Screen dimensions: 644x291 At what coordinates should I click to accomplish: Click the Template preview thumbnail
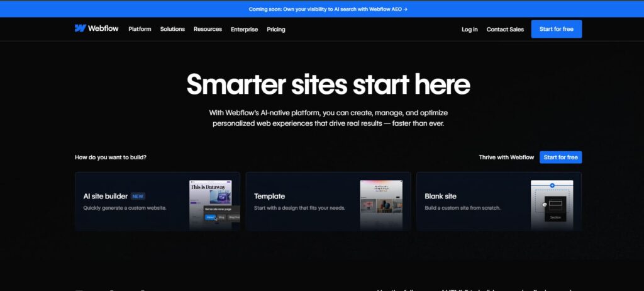click(x=381, y=205)
